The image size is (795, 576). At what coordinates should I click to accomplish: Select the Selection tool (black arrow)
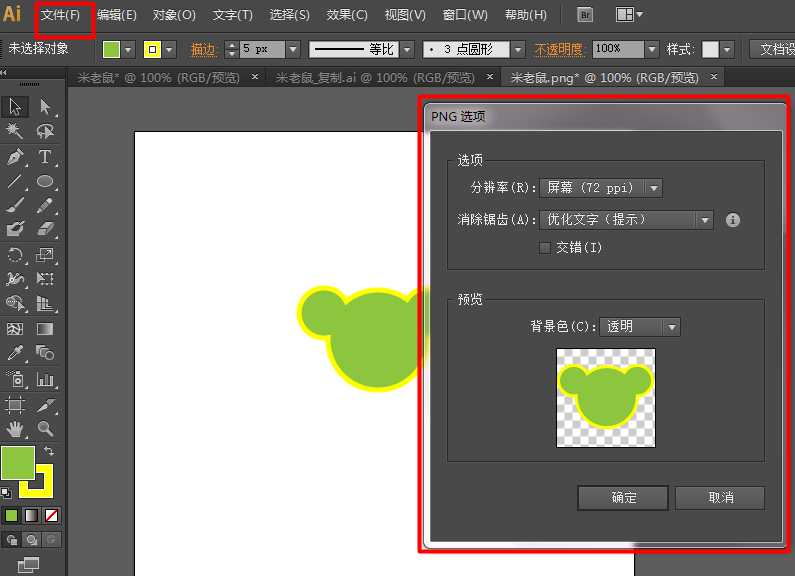click(x=15, y=107)
